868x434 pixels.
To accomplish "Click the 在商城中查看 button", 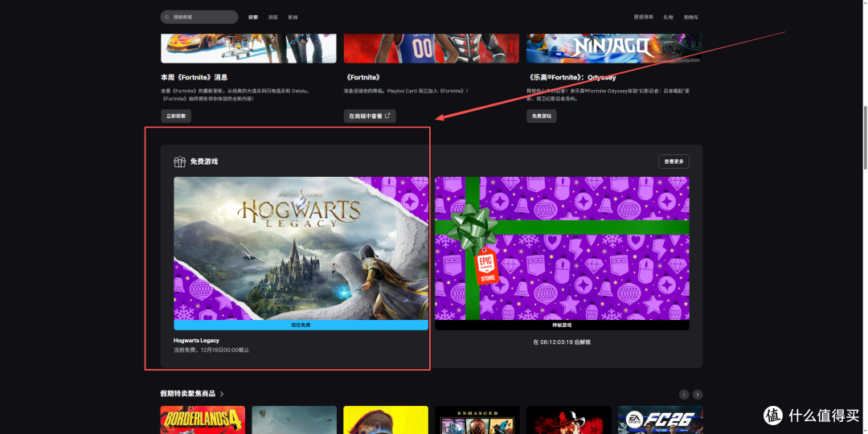I will [370, 116].
